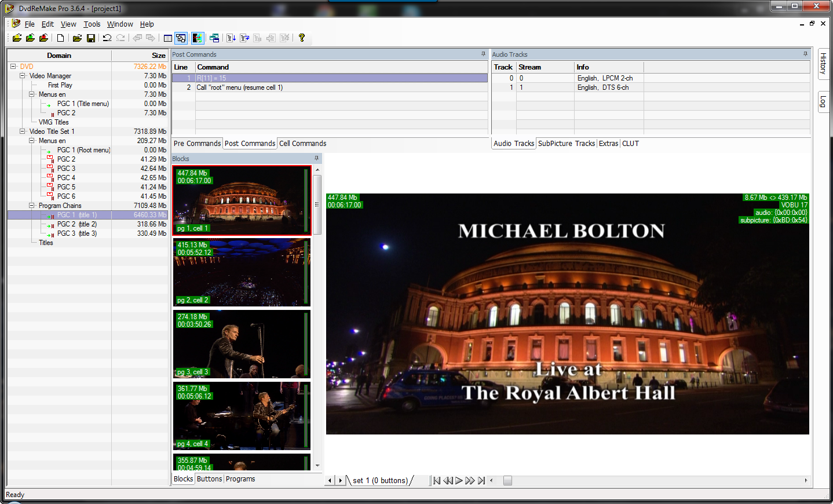The image size is (833, 504).
Task: Open a project using the open folder icon
Action: [77, 38]
